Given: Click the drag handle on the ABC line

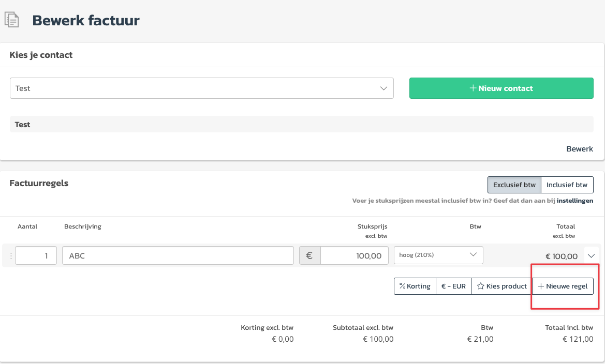Looking at the screenshot, I should tap(11, 255).
